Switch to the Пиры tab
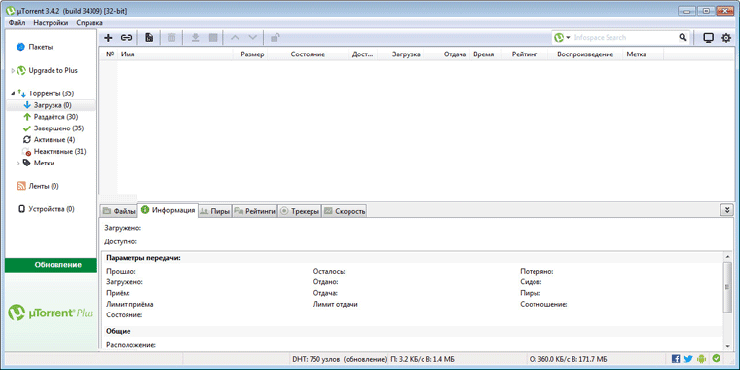 (215, 211)
